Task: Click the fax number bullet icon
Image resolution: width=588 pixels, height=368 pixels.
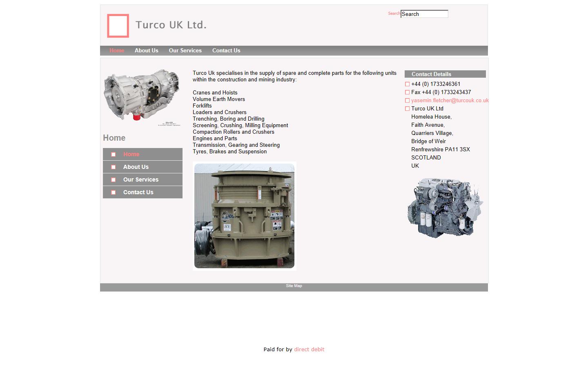Action: pyautogui.click(x=407, y=92)
